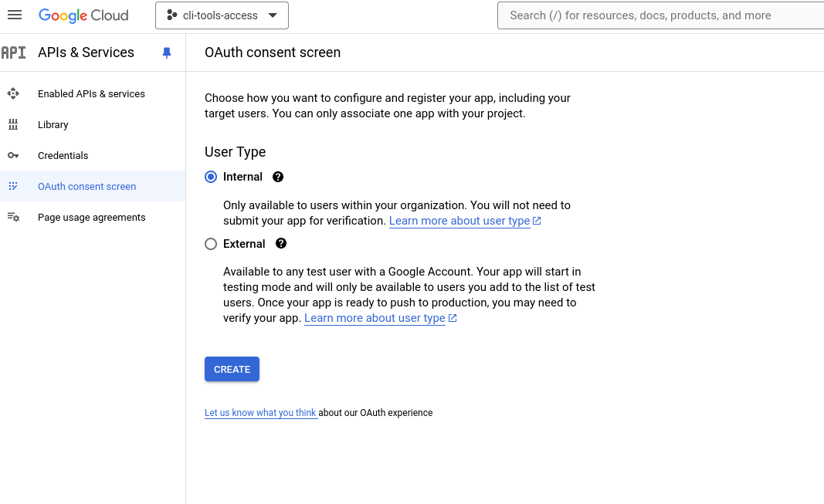Click the Library sidebar icon
This screenshot has height=504, width=824.
point(13,124)
